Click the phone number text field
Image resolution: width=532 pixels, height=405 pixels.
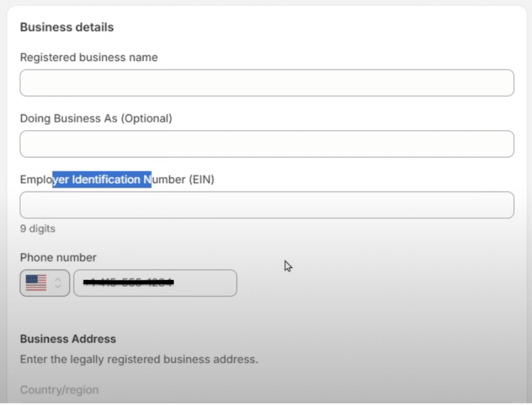pyautogui.click(x=155, y=283)
